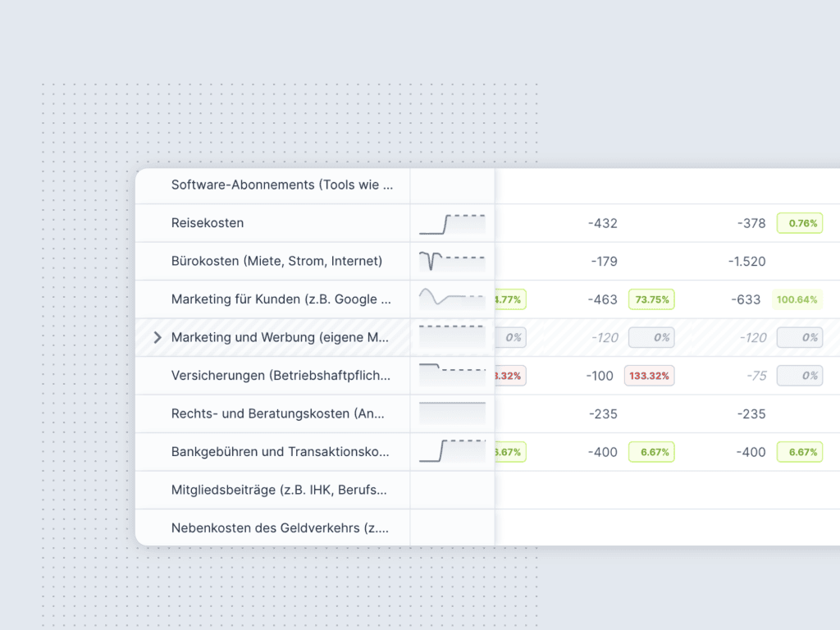Select the Versicherungen row label

coord(281,375)
